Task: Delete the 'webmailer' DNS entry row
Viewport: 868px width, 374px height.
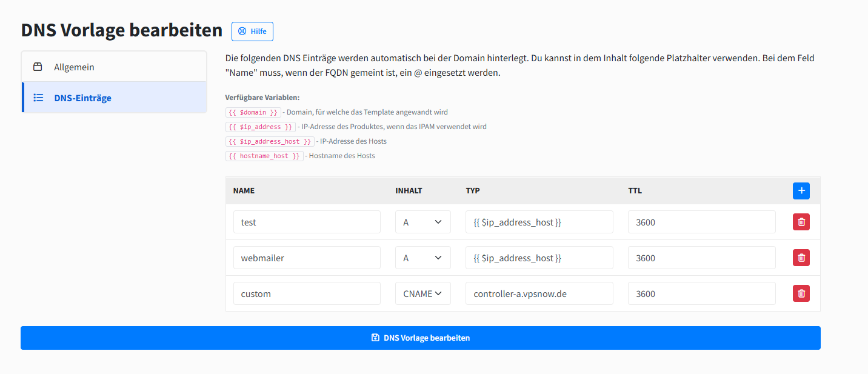Action: pyautogui.click(x=801, y=258)
